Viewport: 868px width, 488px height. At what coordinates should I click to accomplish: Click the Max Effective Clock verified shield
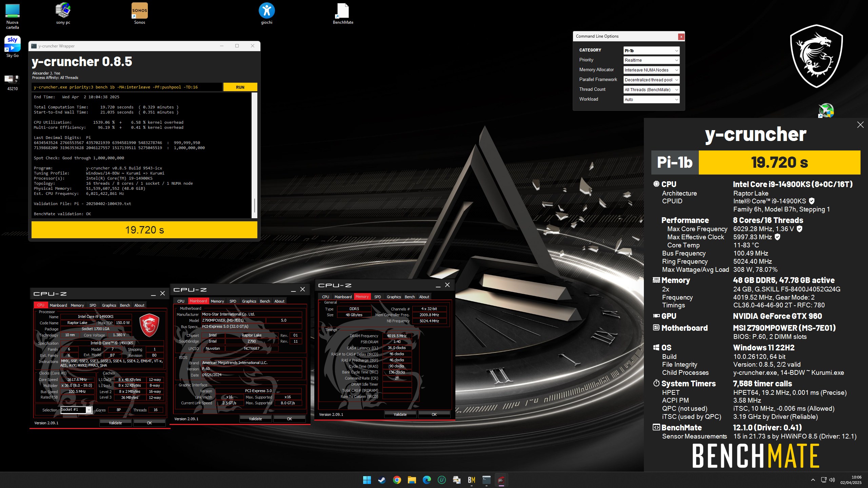pyautogui.click(x=777, y=237)
